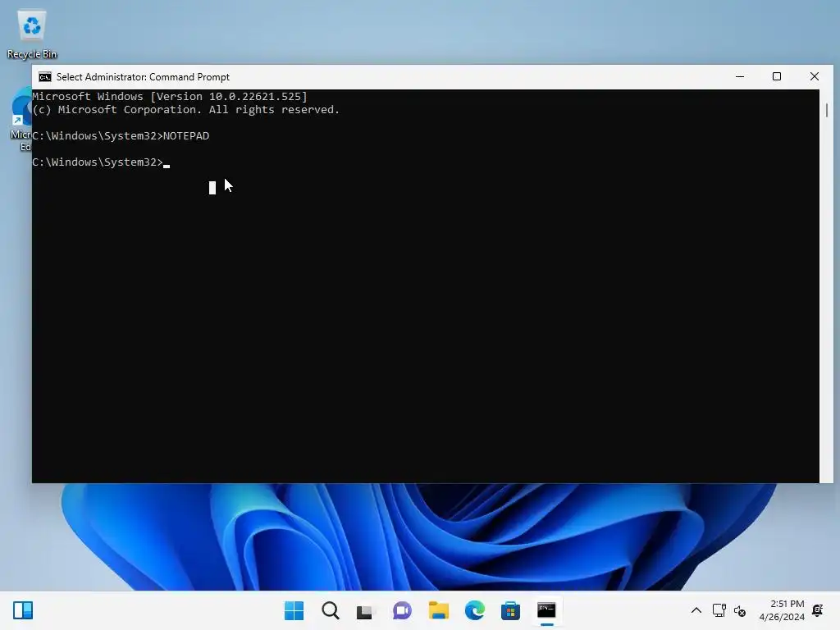Image resolution: width=840 pixels, height=630 pixels.
Task: Launch the Chat app from taskbar
Action: point(402,610)
